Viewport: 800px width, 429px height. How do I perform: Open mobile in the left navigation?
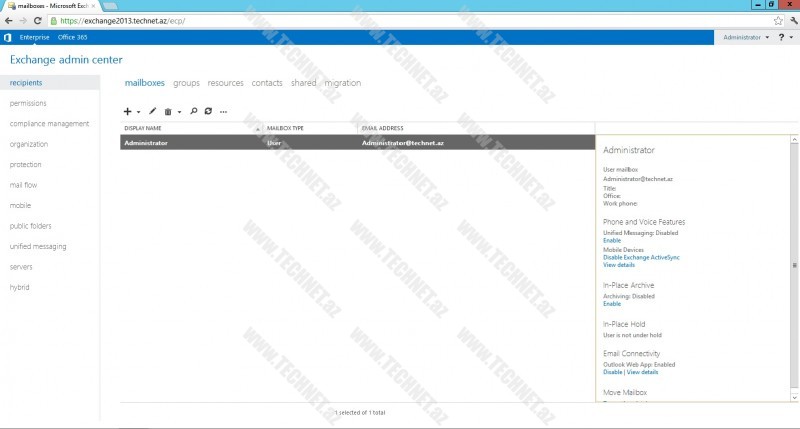(20, 205)
